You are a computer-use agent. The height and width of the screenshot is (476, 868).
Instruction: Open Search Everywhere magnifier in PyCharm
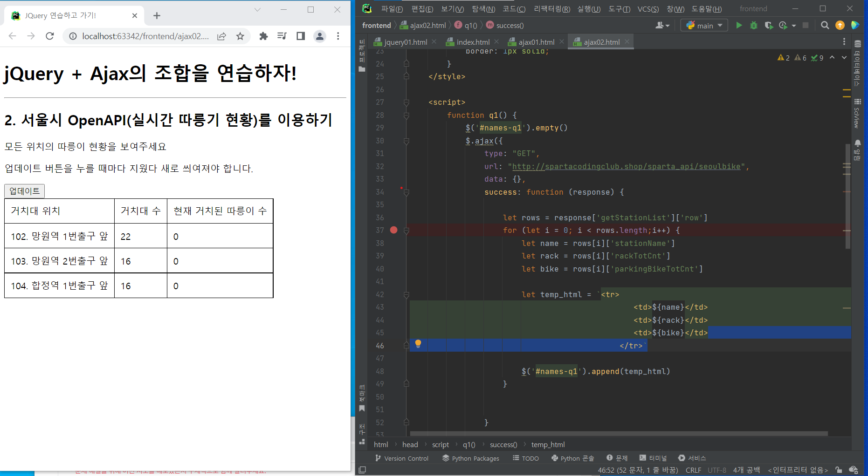pos(825,25)
